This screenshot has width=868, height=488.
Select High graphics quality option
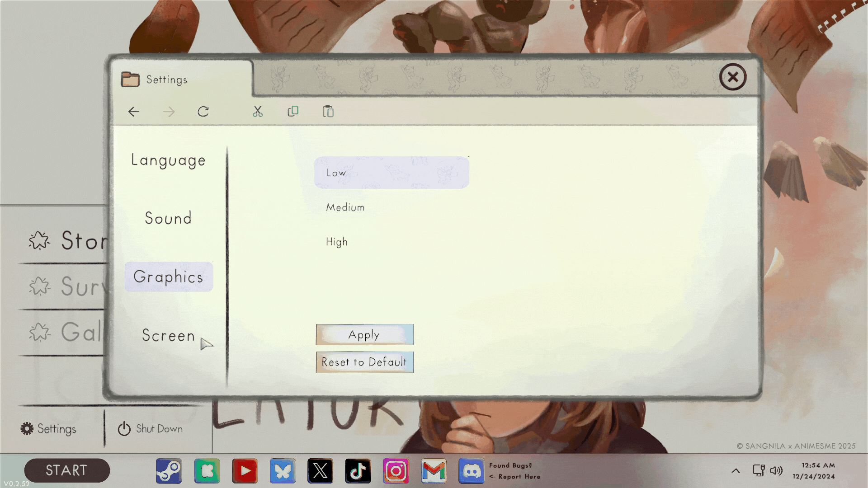coord(337,242)
